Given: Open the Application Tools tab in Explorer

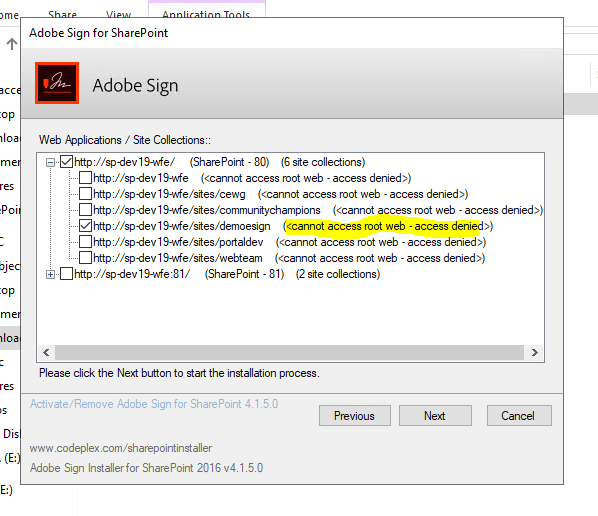Looking at the screenshot, I should click(x=206, y=14).
